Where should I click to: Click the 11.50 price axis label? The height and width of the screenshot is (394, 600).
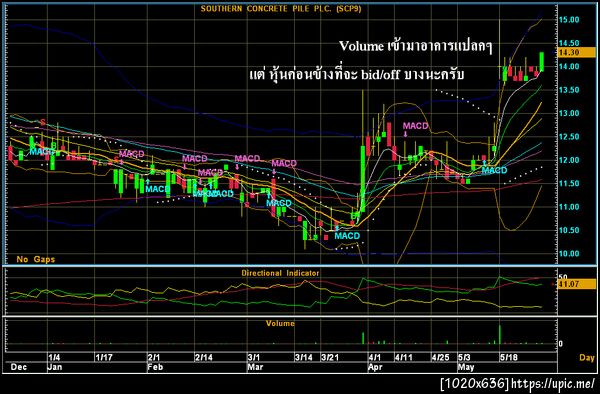click(x=569, y=183)
